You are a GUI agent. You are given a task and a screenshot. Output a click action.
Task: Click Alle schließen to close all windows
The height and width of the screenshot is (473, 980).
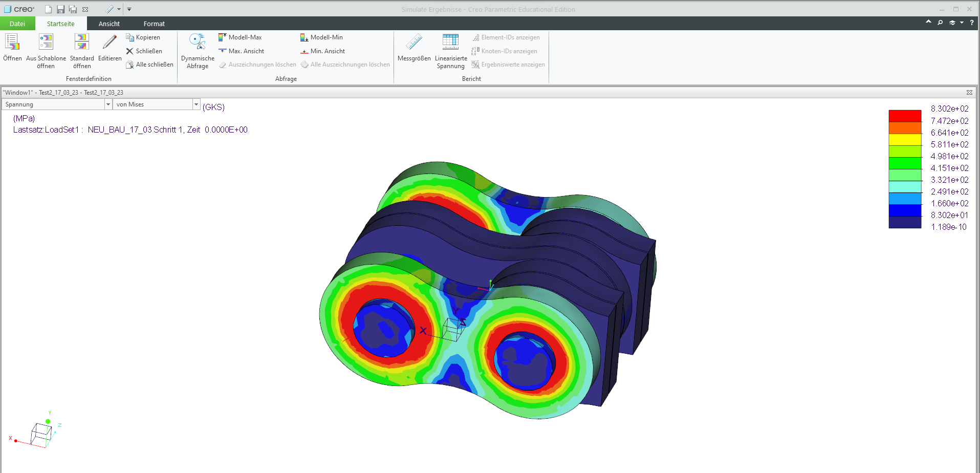149,64
